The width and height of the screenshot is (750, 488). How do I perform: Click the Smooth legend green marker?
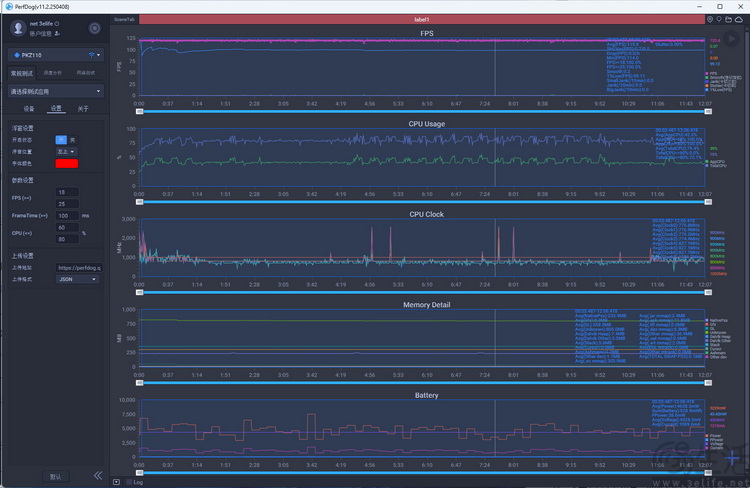click(706, 78)
